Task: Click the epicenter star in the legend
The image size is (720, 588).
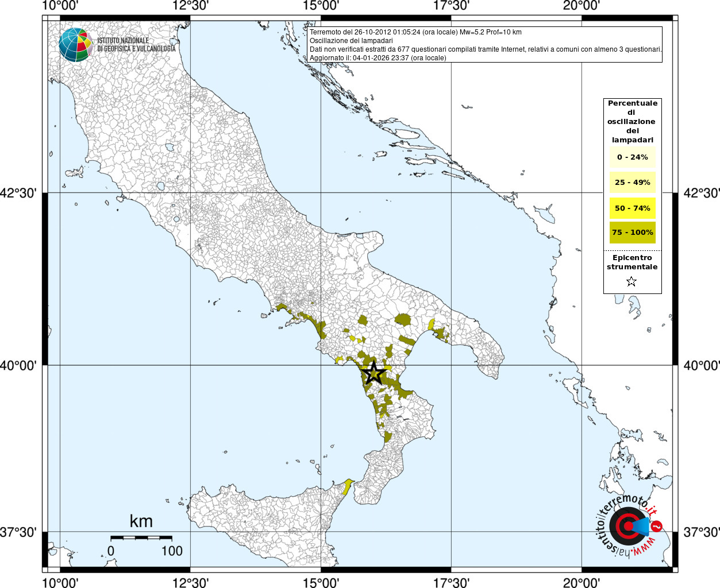Action: (632, 281)
